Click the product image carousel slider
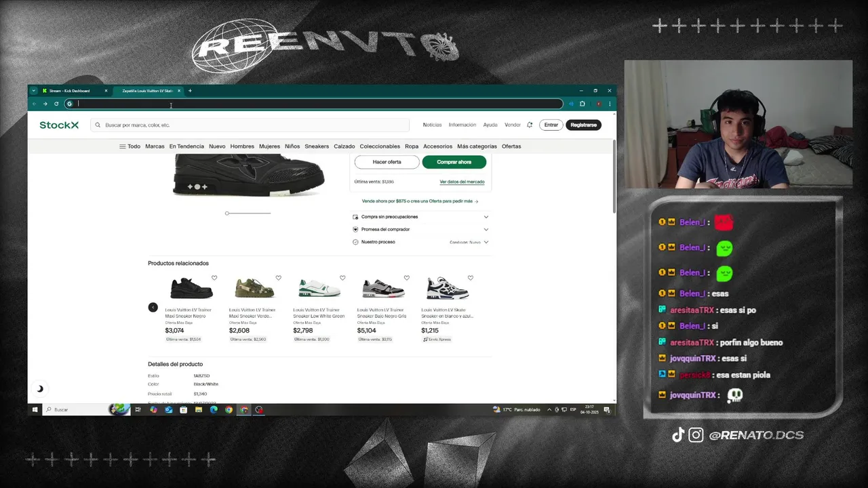 [248, 213]
